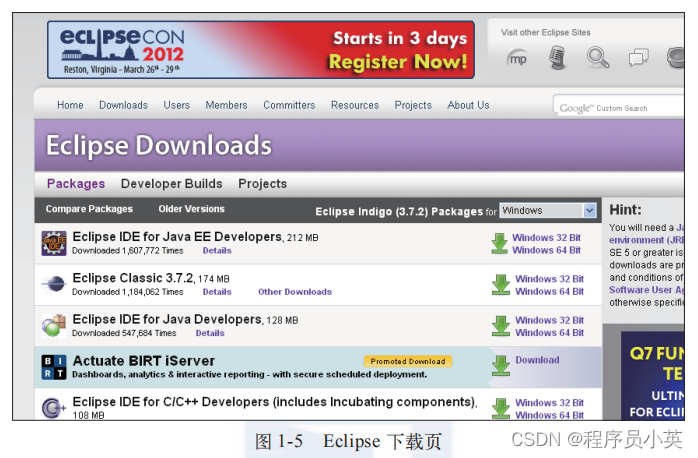
Task: Open the Eclipse IDE for Java EE Developers title
Action: click(177, 237)
